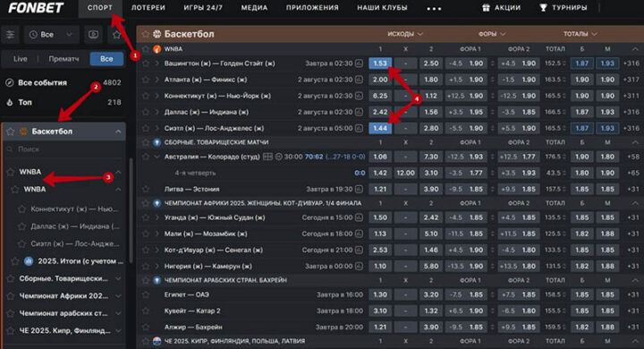Open the Наши клубы menu item
The image size is (644, 349).
383,8
